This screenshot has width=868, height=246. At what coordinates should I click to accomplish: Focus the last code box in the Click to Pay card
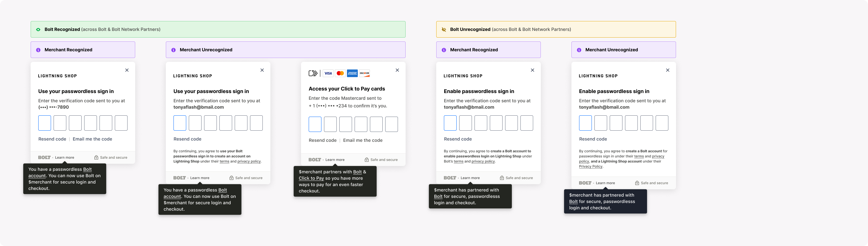point(392,124)
